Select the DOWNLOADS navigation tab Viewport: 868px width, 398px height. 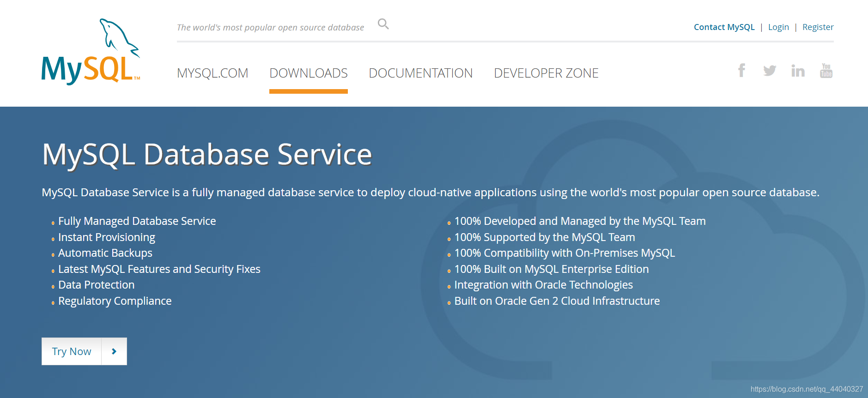pos(308,73)
